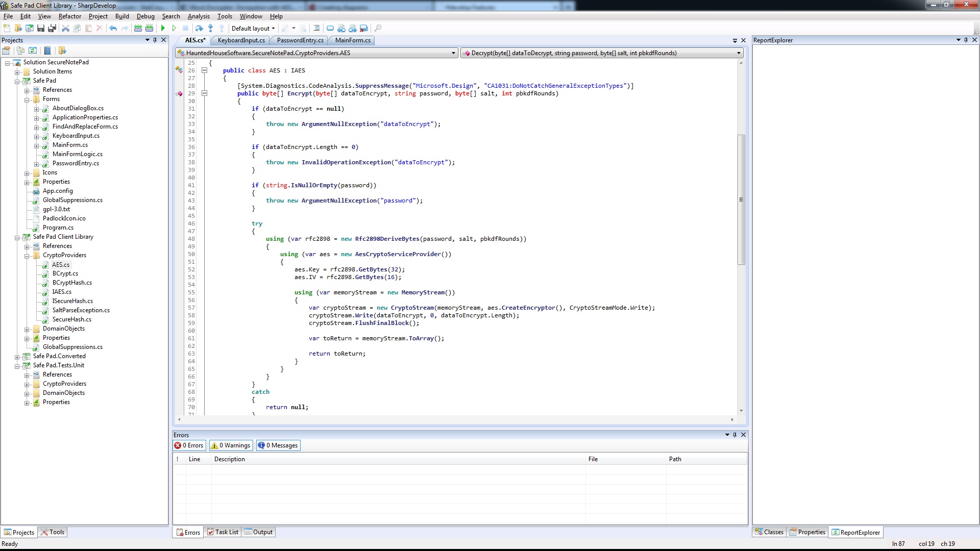
Task: Open the Refactor menu
Action: pos(69,16)
